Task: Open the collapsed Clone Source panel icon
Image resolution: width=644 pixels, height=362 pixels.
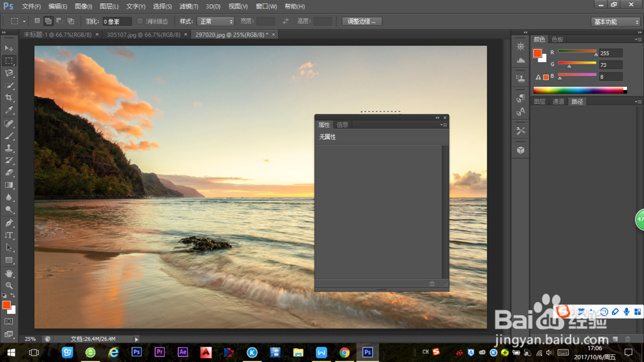Action: [520, 79]
